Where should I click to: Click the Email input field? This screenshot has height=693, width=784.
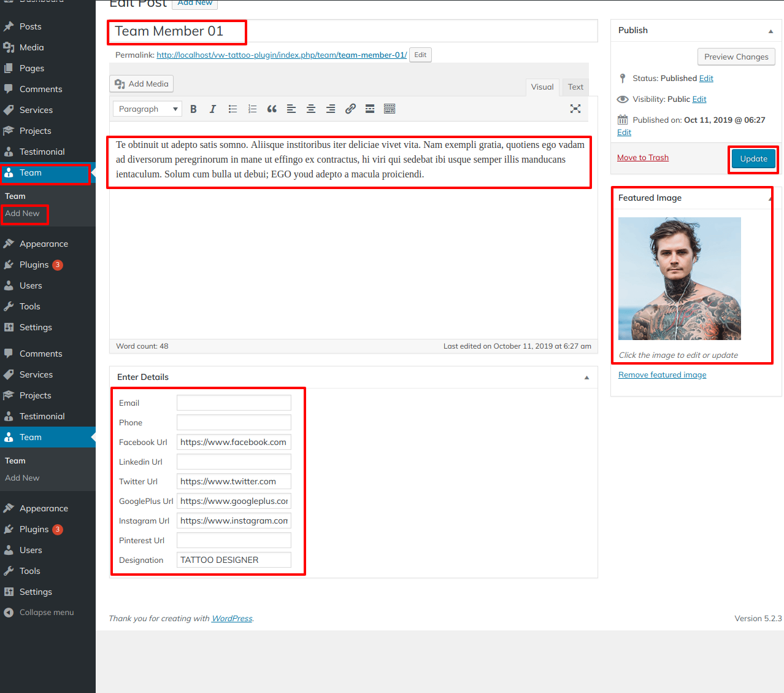coord(234,403)
